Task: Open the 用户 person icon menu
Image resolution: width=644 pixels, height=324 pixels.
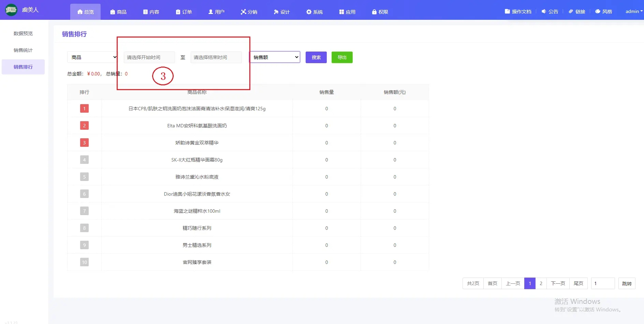Action: tap(210, 12)
